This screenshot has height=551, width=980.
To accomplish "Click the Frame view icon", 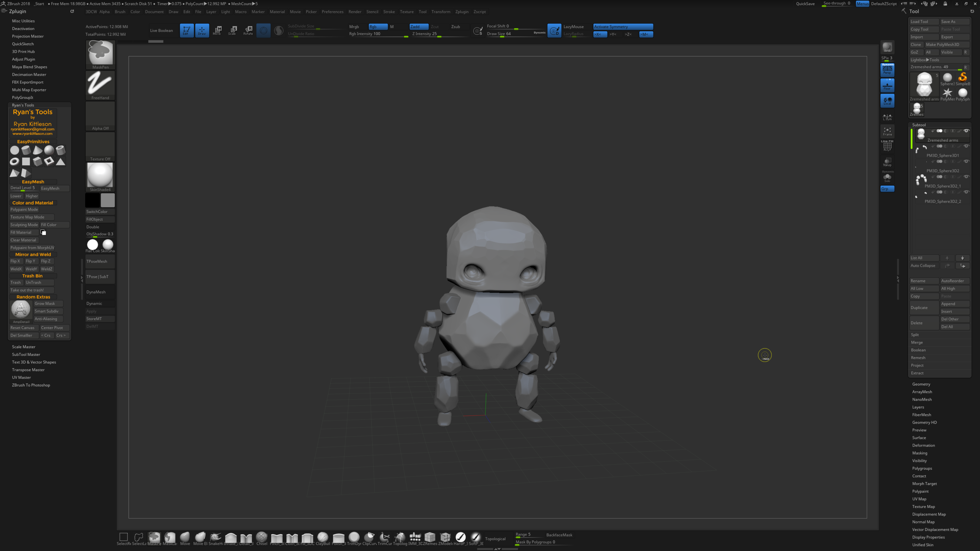I will coord(887,132).
